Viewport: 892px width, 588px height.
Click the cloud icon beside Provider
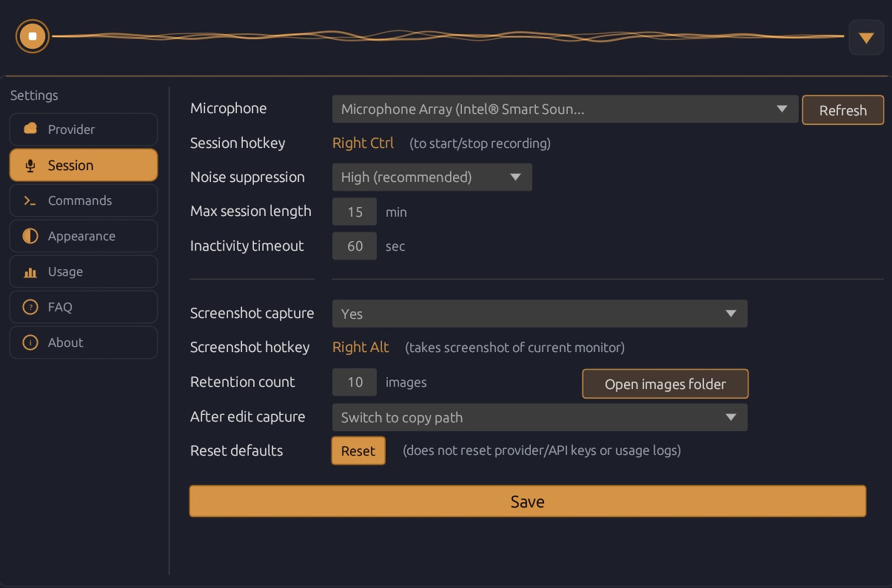(x=30, y=129)
